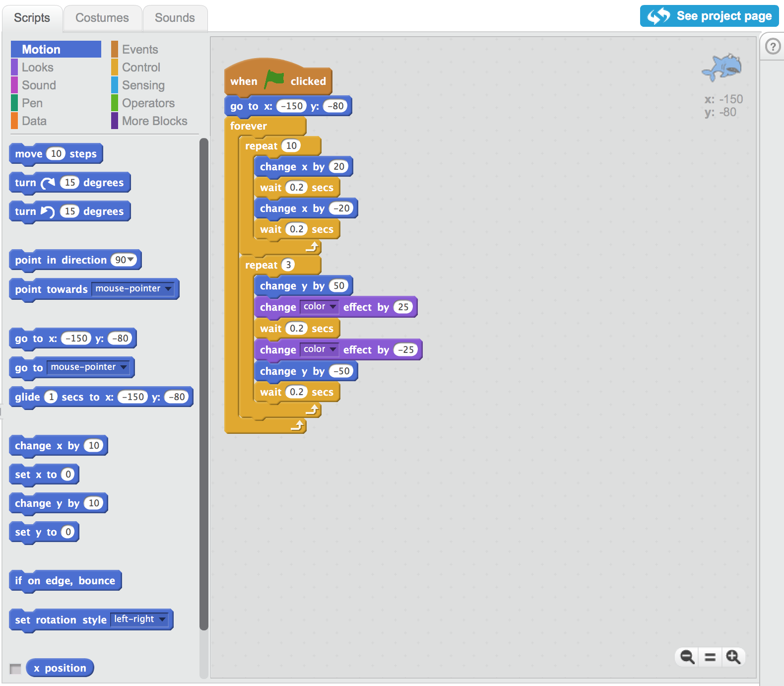Edit value 20 in change x block
Screen dimensions: 784x686
click(x=338, y=167)
